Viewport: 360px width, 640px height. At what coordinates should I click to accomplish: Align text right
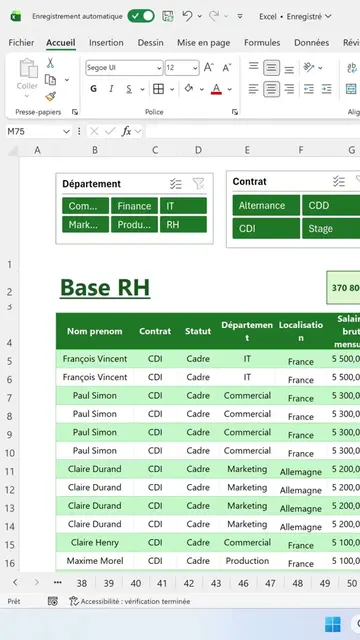(x=289, y=89)
